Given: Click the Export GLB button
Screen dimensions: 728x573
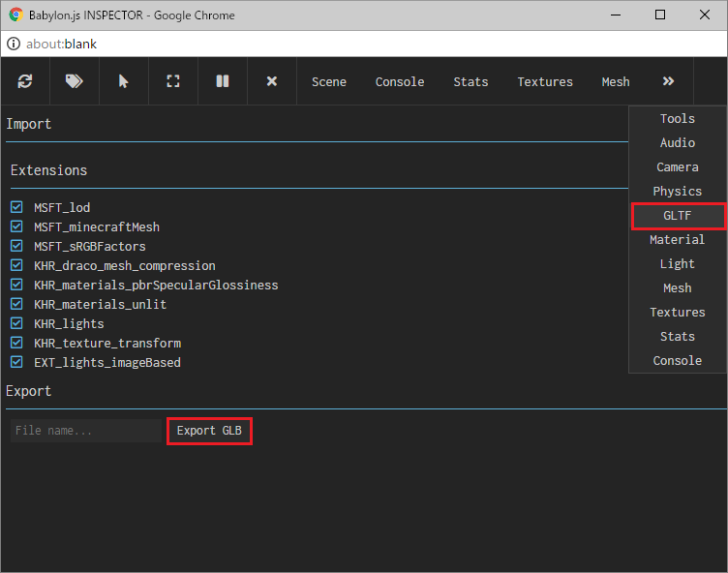Looking at the screenshot, I should click(x=209, y=431).
